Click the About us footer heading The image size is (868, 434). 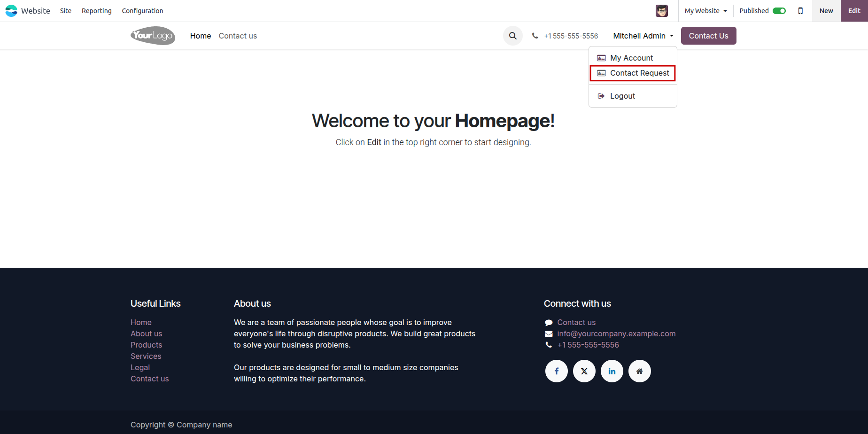(252, 303)
